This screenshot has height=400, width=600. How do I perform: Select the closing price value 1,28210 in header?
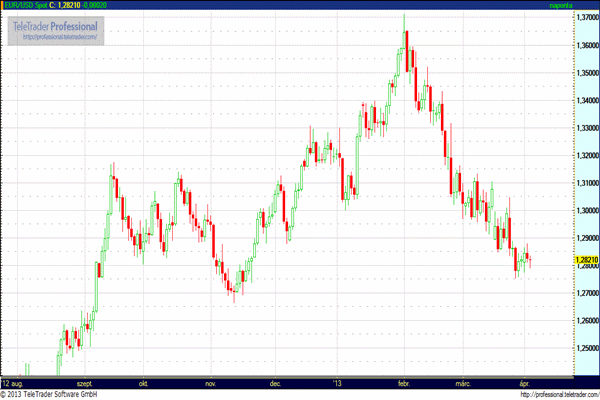click(74, 6)
